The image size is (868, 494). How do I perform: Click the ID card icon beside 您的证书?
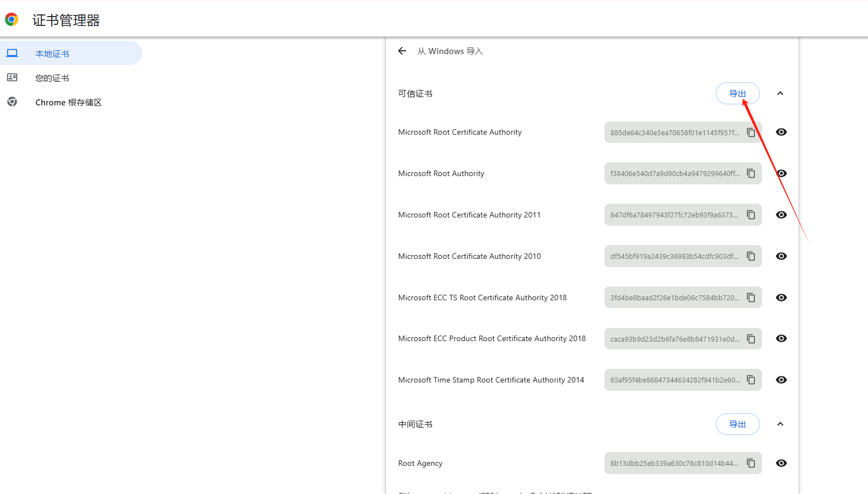12,77
